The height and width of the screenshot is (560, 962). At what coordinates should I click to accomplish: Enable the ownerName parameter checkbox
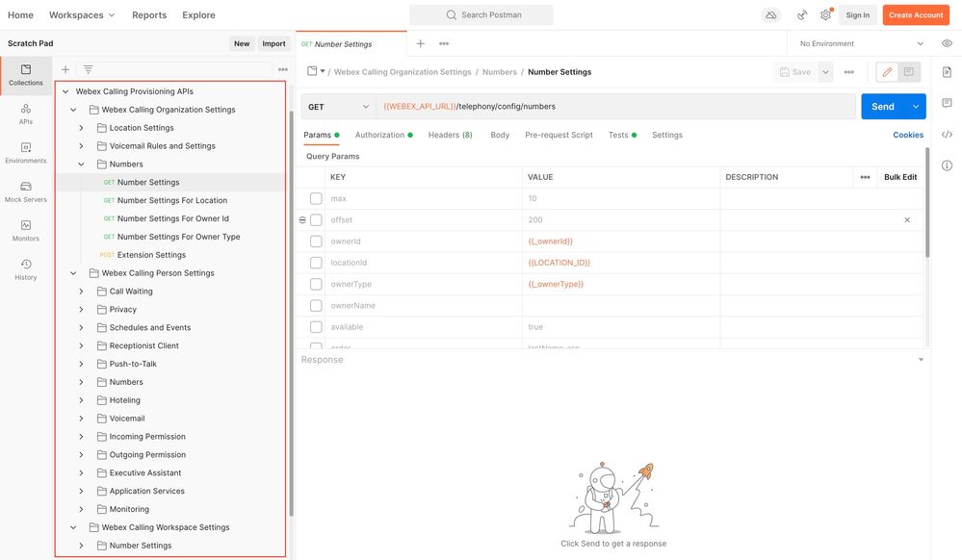pos(316,305)
